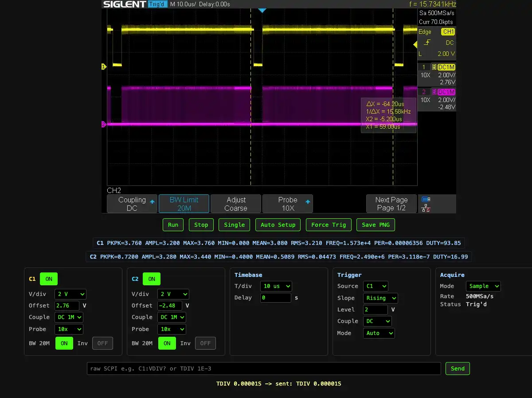Image resolution: width=532 pixels, height=398 pixels.
Task: Click the Auto Setup button
Action: [278, 225]
